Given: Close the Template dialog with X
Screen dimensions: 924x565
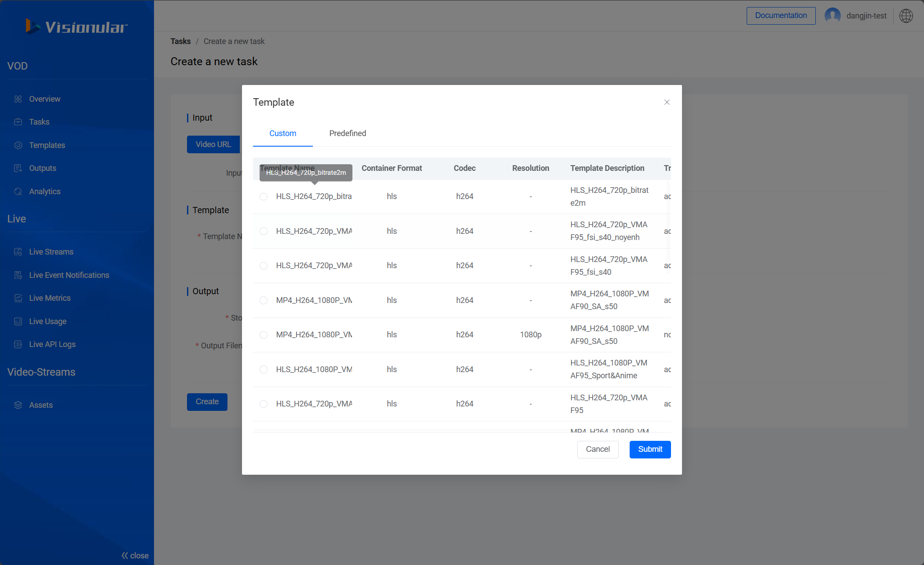Looking at the screenshot, I should pos(667,102).
